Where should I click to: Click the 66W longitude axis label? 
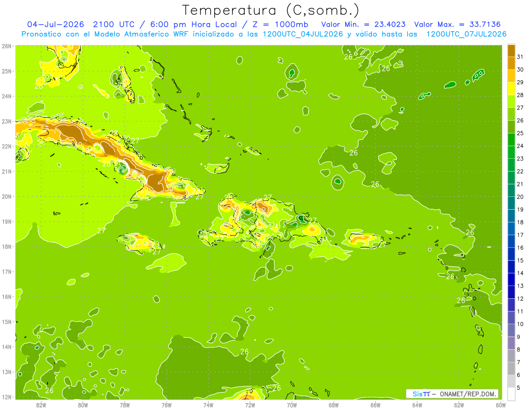click(x=375, y=404)
